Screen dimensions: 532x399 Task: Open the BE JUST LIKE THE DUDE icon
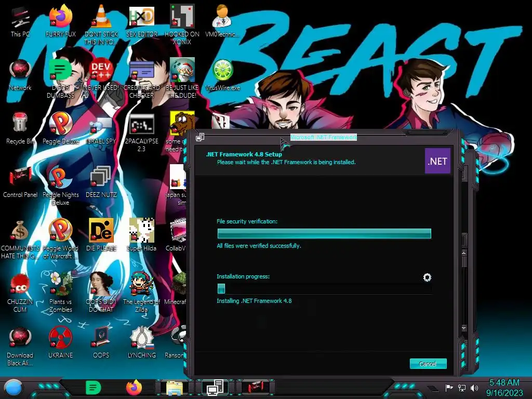[x=182, y=70]
